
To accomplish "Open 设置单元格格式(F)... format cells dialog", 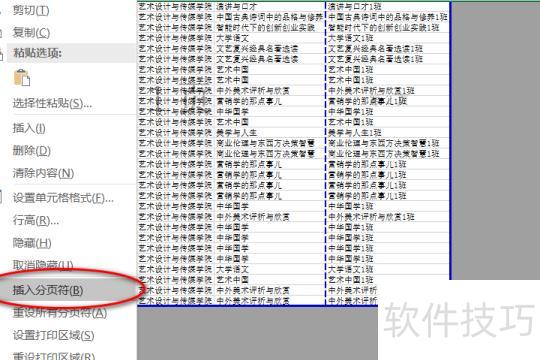I will click(x=63, y=198).
